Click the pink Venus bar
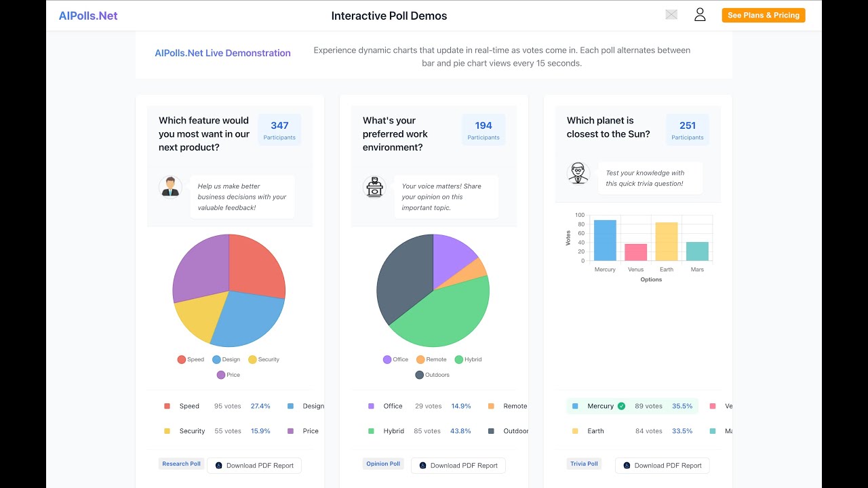Screen dimensions: 868x488 pos(636,252)
